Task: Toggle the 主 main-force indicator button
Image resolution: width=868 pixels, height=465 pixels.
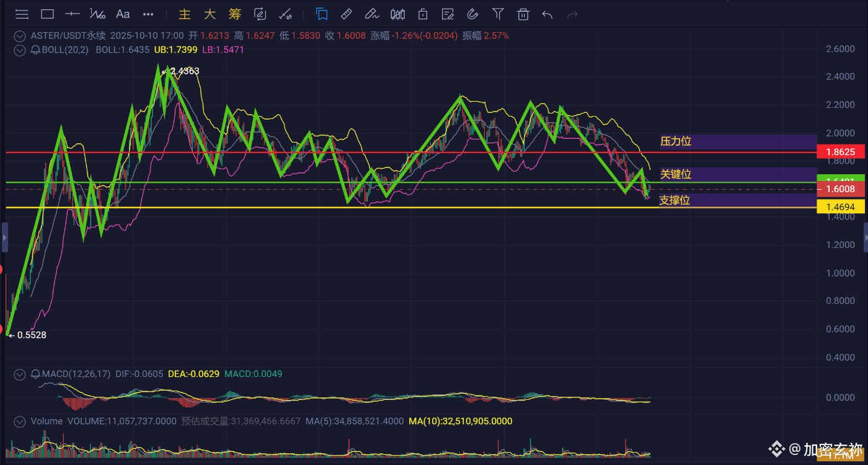Action: [x=184, y=14]
